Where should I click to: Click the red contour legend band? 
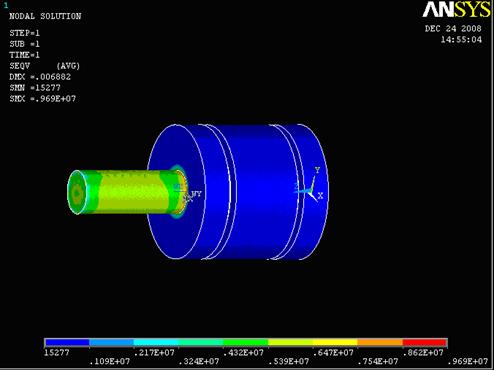(425, 342)
